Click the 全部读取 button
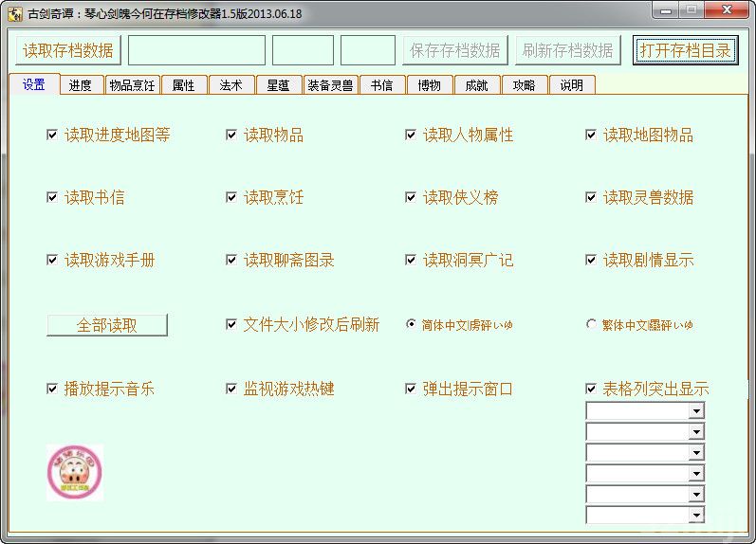The height and width of the screenshot is (544, 756). tap(107, 325)
